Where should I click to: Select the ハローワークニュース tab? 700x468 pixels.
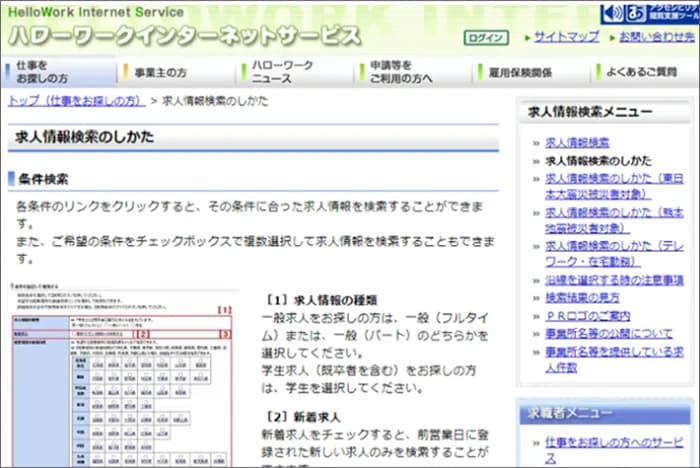(296, 72)
